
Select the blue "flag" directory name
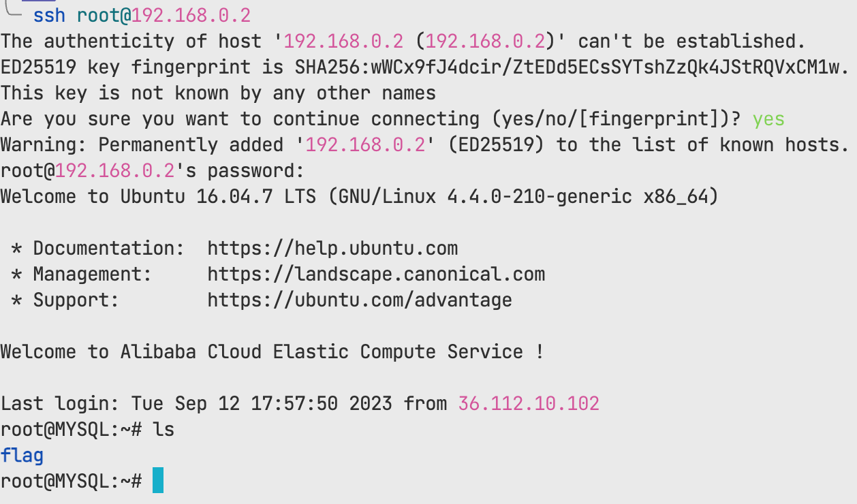point(22,456)
